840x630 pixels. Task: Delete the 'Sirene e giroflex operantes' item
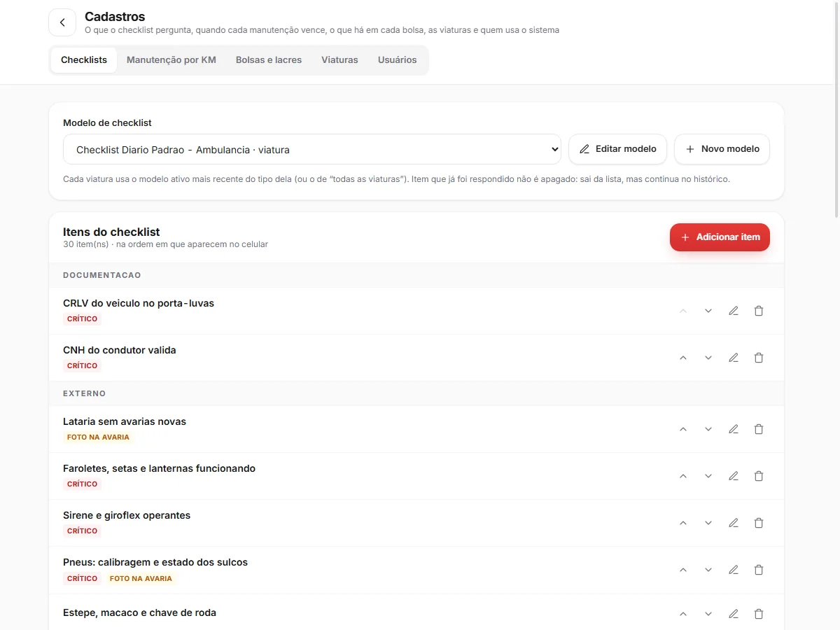[x=759, y=523]
